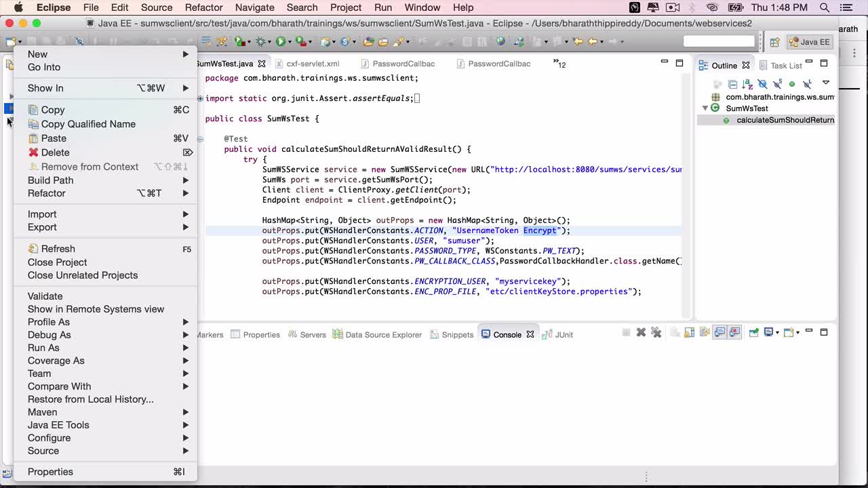Click Remove Launch X icon in Console
The image size is (868, 488).
pos(641,333)
